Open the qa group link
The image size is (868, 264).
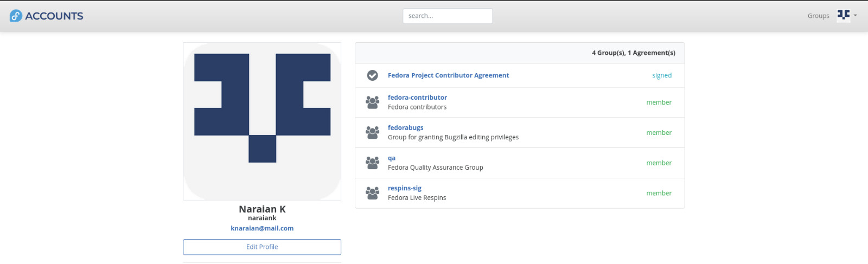[392, 158]
